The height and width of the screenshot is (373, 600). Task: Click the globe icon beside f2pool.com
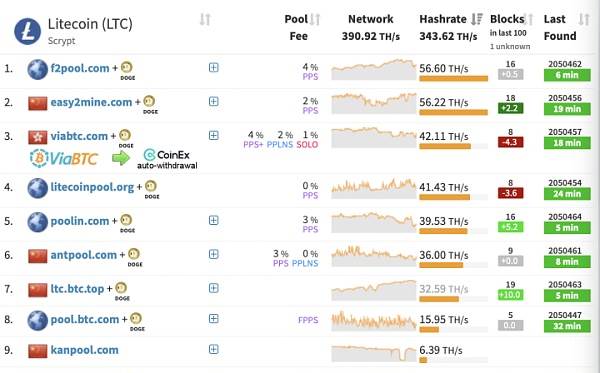click(38, 69)
